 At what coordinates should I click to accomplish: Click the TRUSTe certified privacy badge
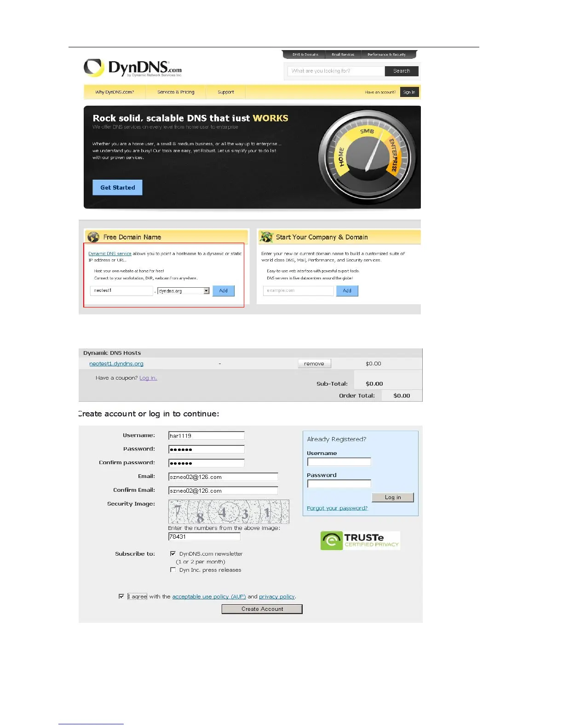coord(360,540)
